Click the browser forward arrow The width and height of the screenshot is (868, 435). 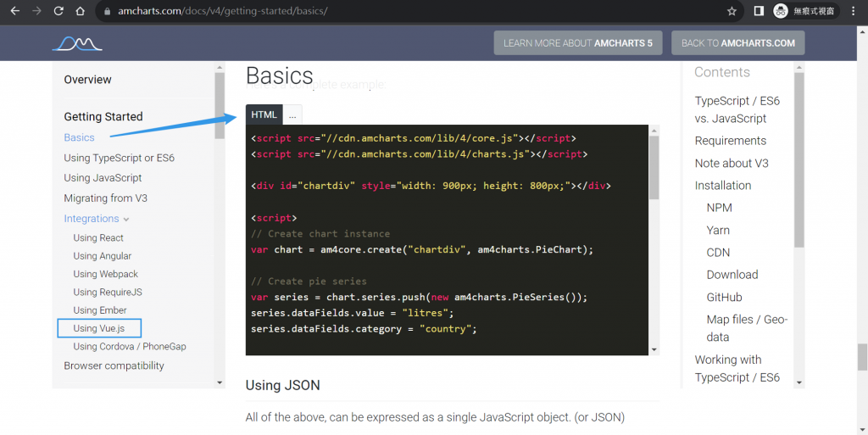(x=36, y=11)
